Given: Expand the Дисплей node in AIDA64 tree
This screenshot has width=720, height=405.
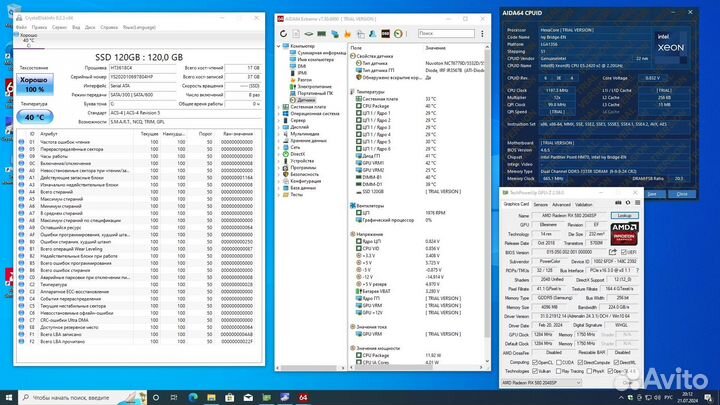Looking at the screenshot, I should [x=278, y=127].
